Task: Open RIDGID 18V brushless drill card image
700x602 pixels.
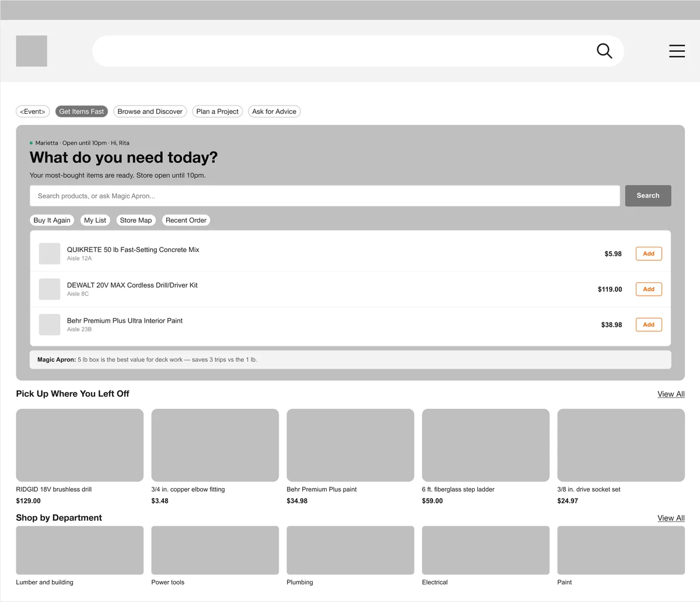Action: 80,445
